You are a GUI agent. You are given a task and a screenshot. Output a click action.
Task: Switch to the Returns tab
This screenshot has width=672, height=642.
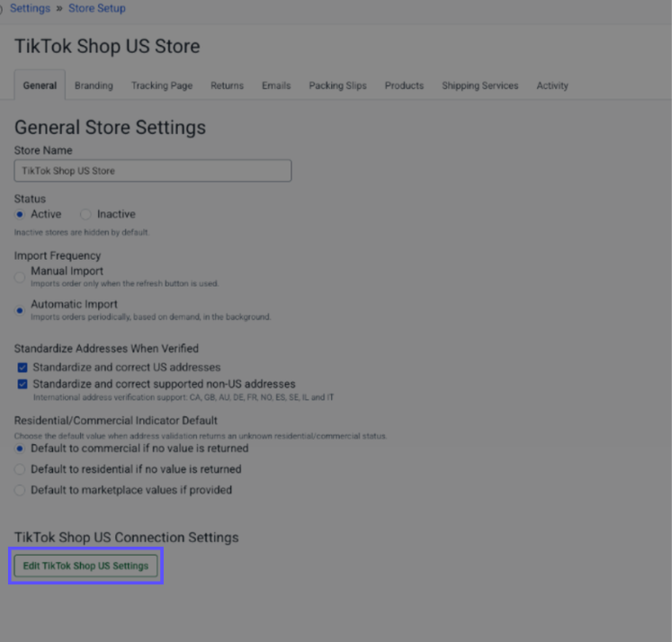coord(227,85)
